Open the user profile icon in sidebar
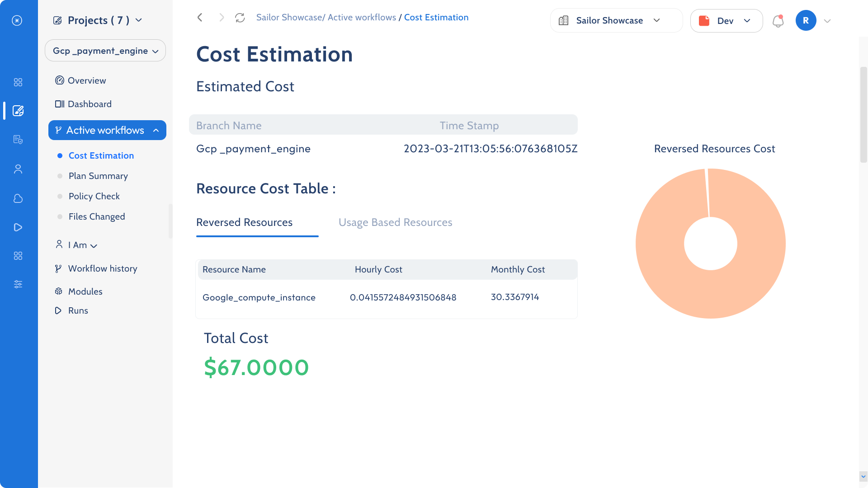Screen dimensions: 868x488 click(18, 169)
